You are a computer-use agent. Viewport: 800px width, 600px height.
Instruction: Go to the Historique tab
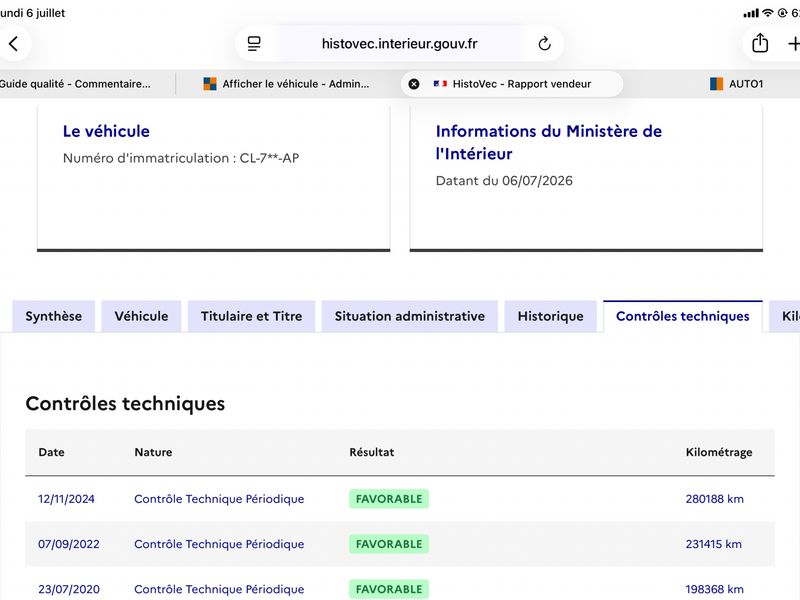click(x=551, y=316)
